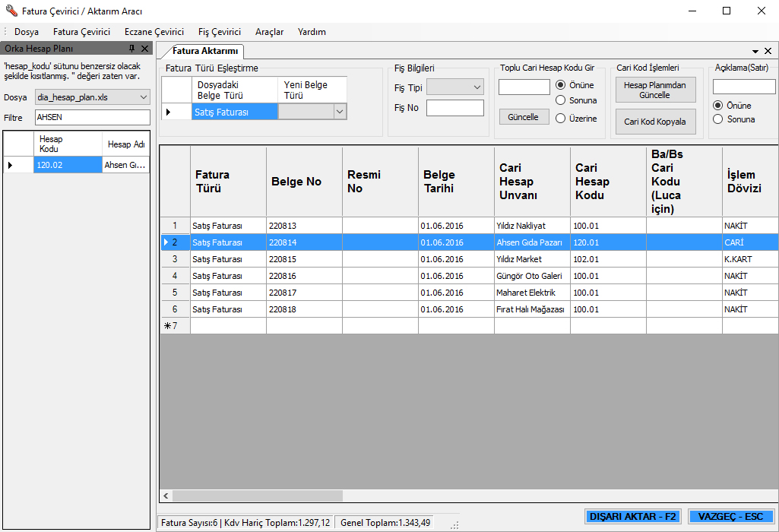779x532 pixels.
Task: Select the Üzerine radio option
Action: click(x=560, y=119)
